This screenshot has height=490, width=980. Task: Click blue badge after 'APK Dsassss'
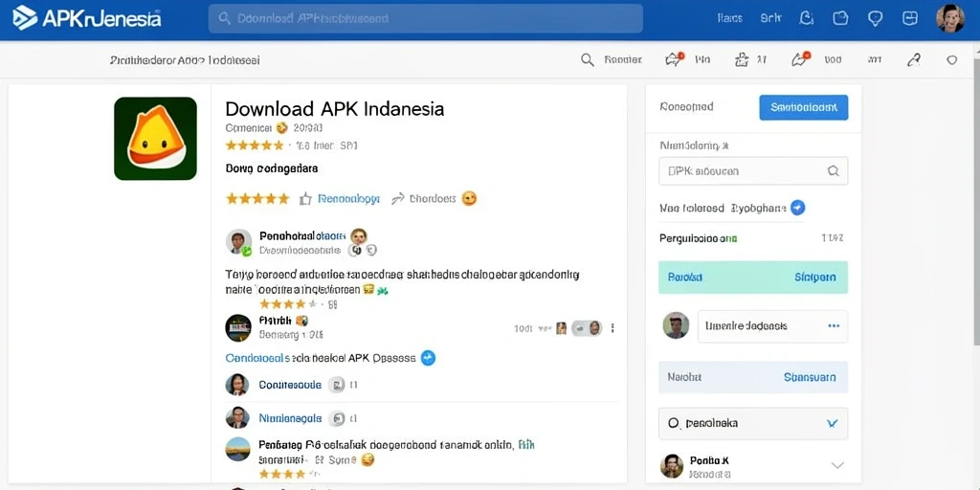click(428, 358)
